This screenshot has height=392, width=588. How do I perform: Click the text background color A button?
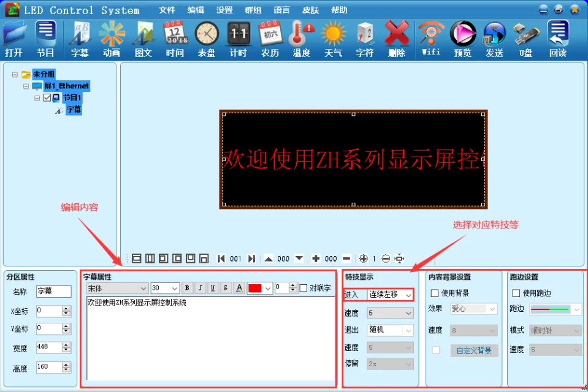pos(239,288)
